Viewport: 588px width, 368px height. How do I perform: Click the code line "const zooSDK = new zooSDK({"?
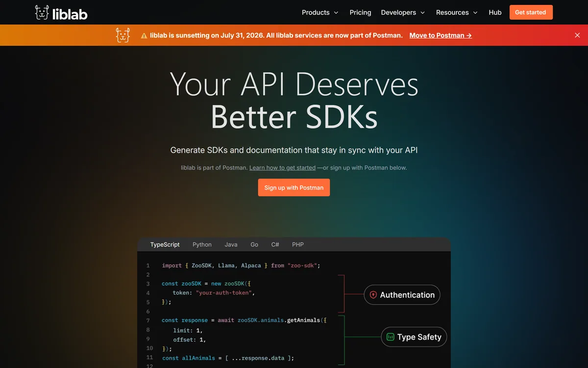tap(206, 284)
